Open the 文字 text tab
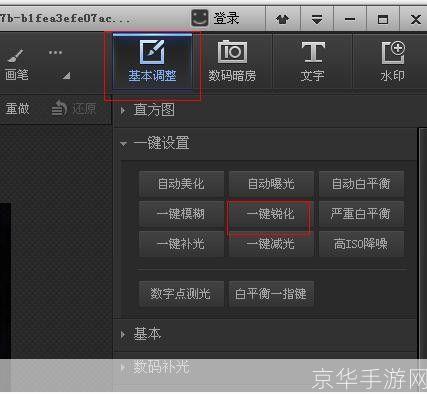The image size is (427, 395). pos(312,62)
